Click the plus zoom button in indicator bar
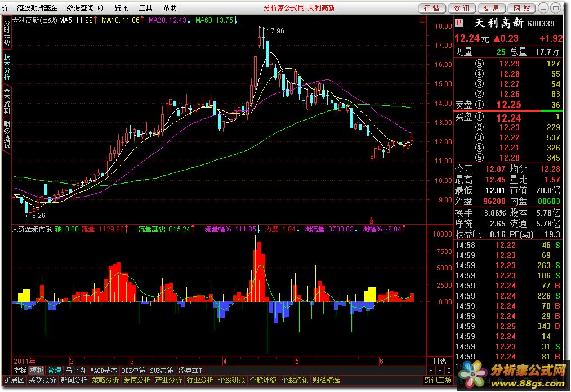This screenshot has height=392, width=571. tap(431, 371)
